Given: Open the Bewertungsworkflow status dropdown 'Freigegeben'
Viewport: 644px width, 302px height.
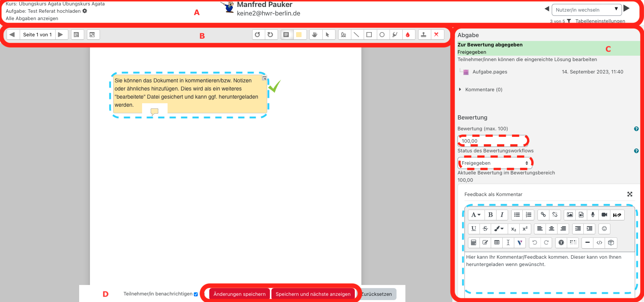Looking at the screenshot, I should coord(495,163).
